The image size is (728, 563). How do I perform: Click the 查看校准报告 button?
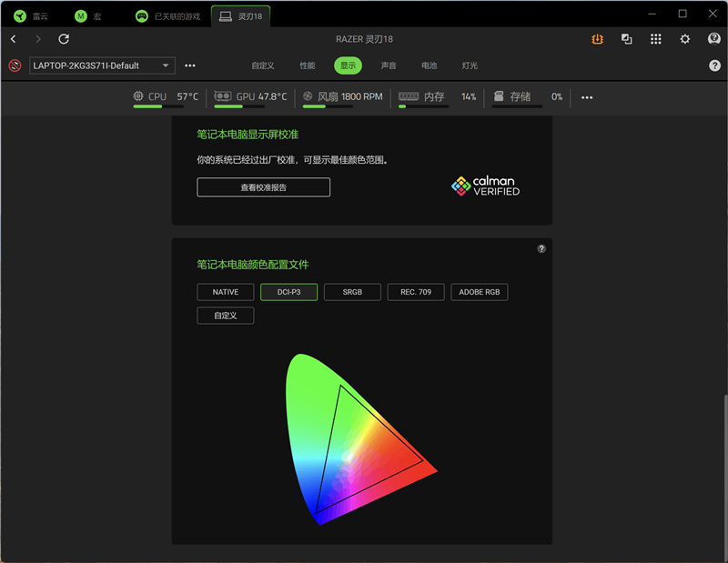click(263, 187)
